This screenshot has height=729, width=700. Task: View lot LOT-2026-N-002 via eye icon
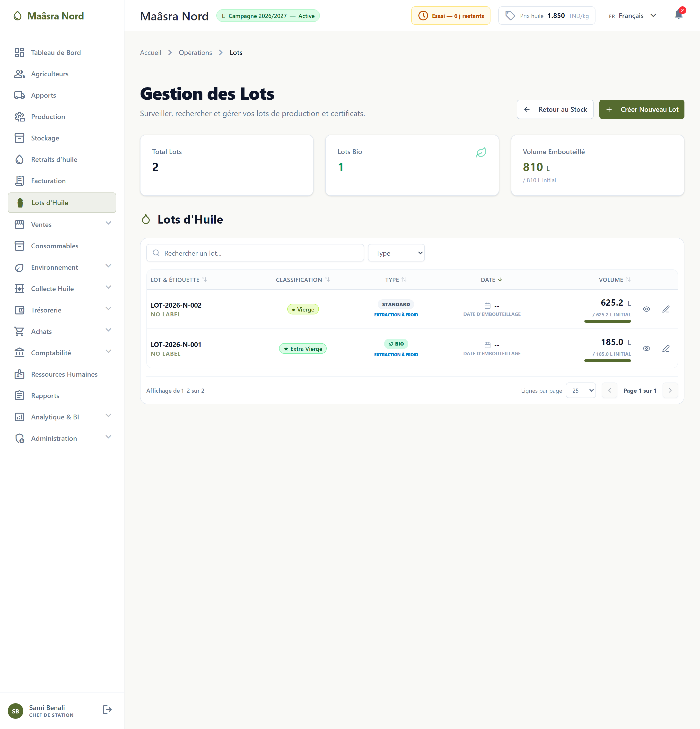647,309
